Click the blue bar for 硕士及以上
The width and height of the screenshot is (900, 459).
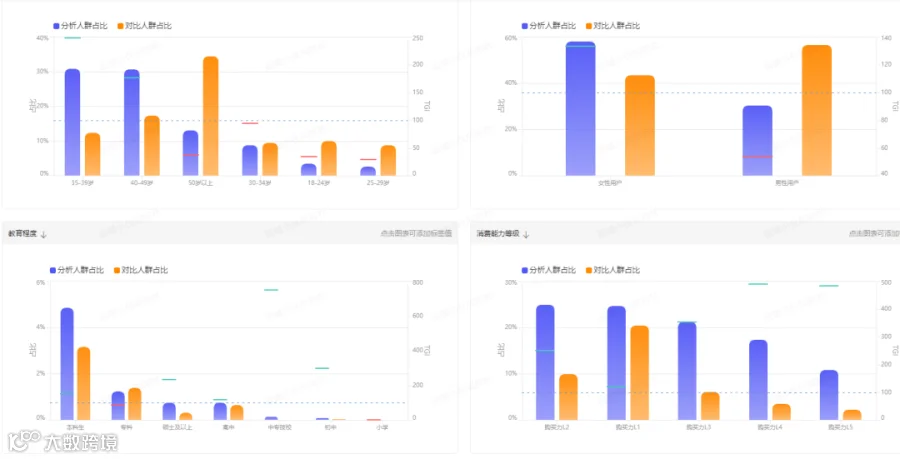169,411
